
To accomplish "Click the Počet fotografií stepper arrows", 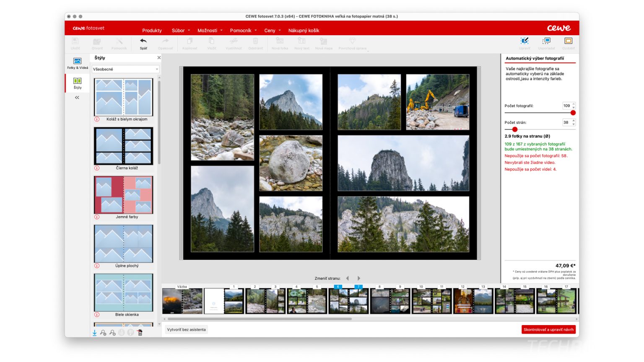I will point(574,106).
